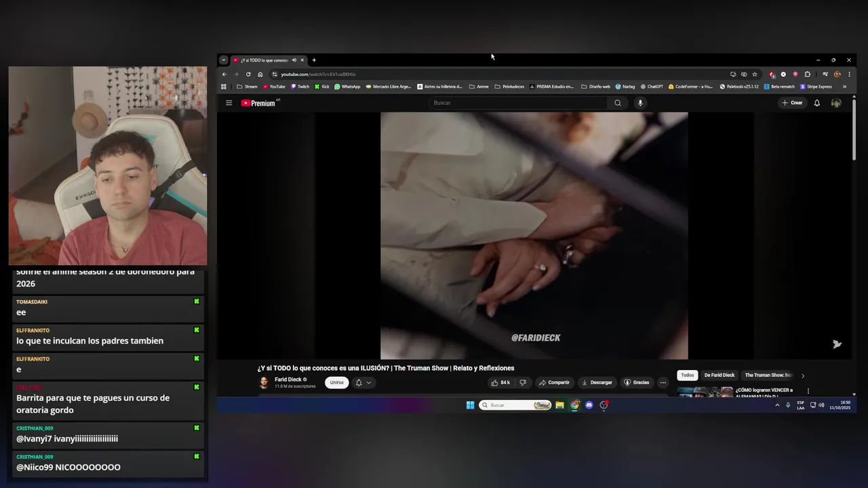
Task: Open the Windows Start menu
Action: point(470,405)
